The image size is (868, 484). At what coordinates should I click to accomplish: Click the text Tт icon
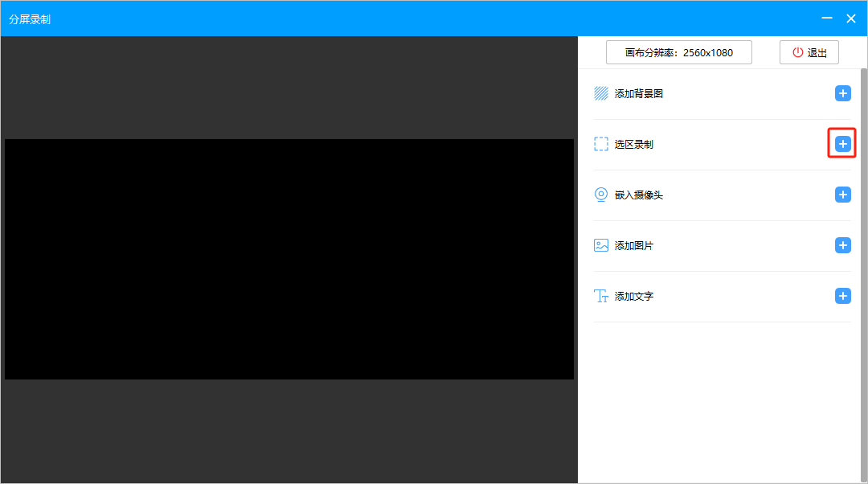(x=601, y=296)
